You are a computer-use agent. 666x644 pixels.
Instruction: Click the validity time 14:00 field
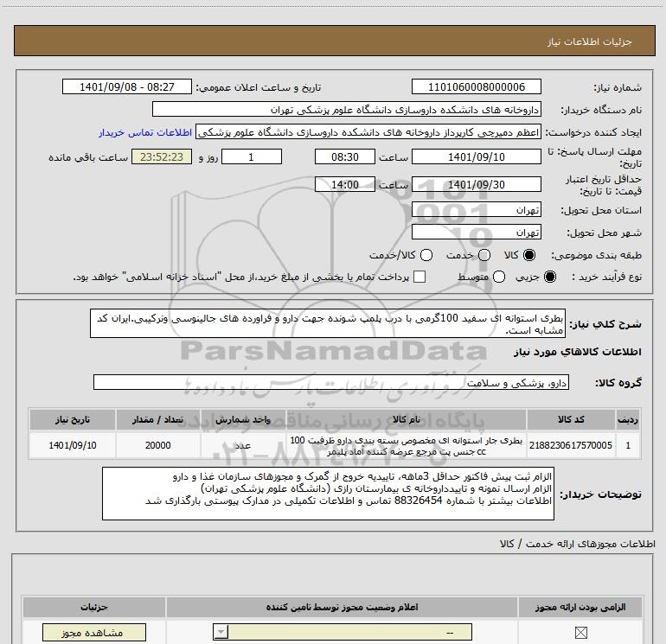(x=345, y=185)
